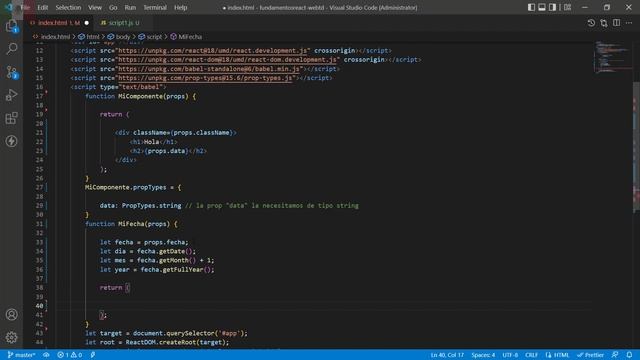
Task: Toggle secondary side bar layout button
Action: [552, 7]
